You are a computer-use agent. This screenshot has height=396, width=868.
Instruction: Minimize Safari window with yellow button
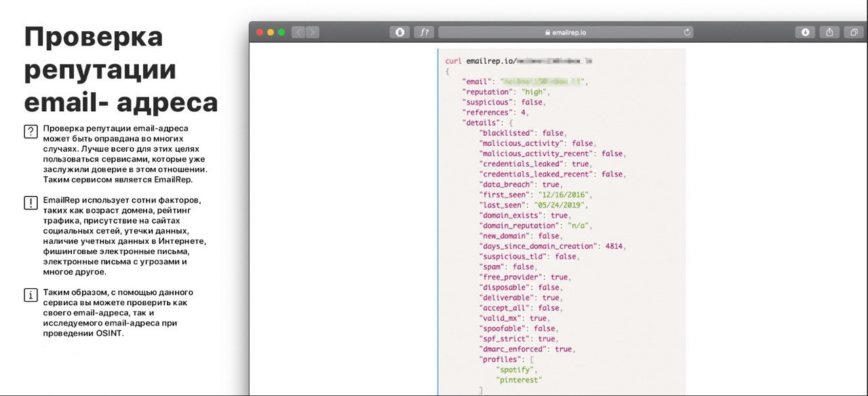click(x=270, y=32)
